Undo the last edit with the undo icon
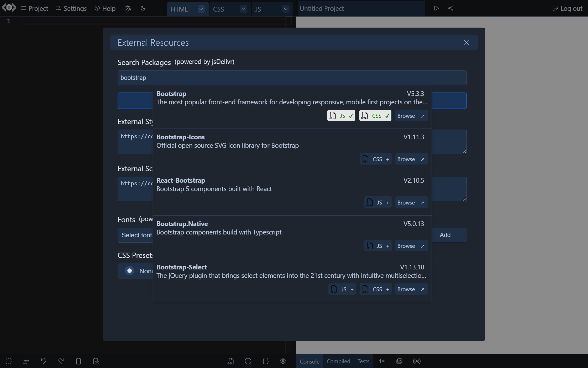The width and height of the screenshot is (588, 368). point(44,361)
